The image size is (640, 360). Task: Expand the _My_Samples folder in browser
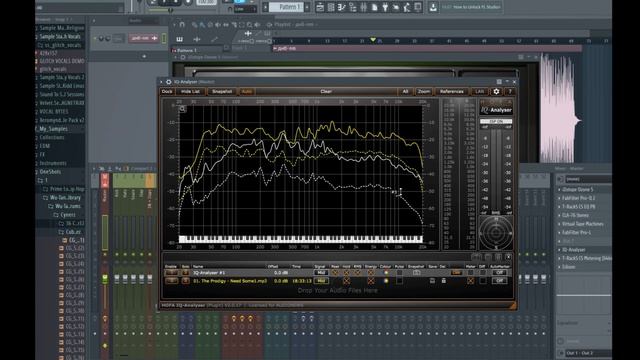pos(53,129)
